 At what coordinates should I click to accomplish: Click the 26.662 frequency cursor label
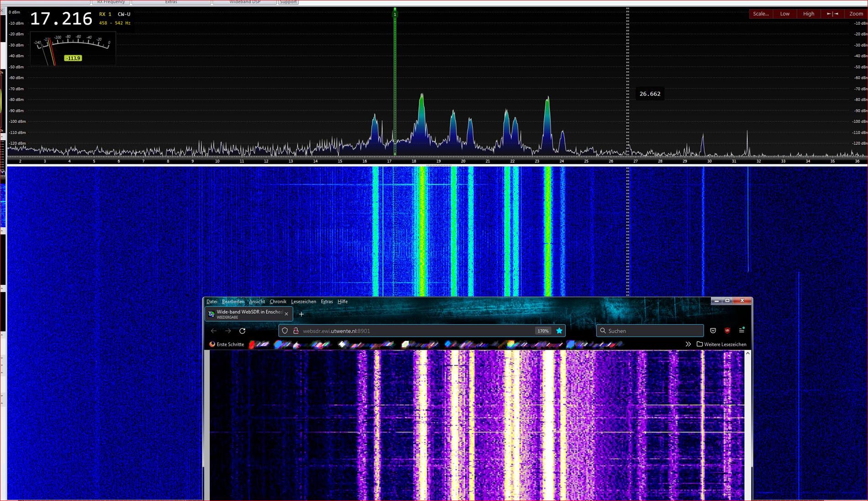(x=650, y=94)
